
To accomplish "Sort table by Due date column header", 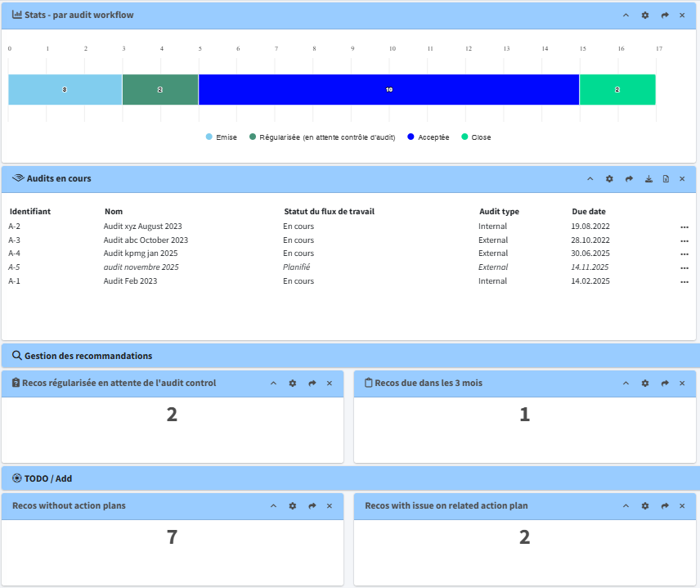I will 588,211.
